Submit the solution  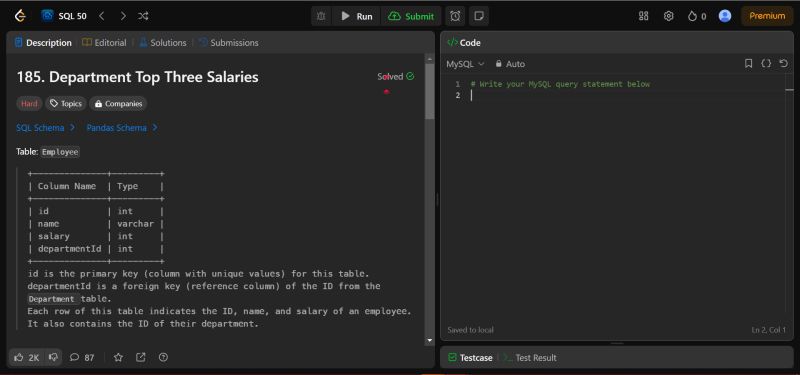click(411, 16)
